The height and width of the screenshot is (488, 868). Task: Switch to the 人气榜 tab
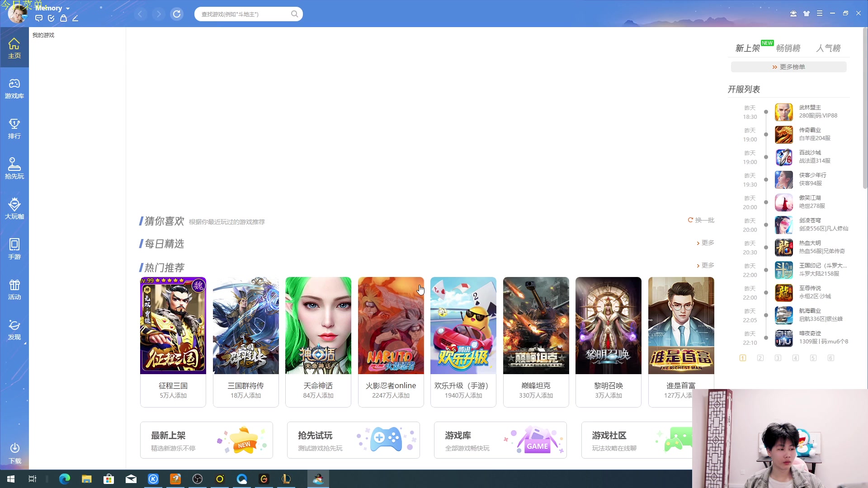828,48
